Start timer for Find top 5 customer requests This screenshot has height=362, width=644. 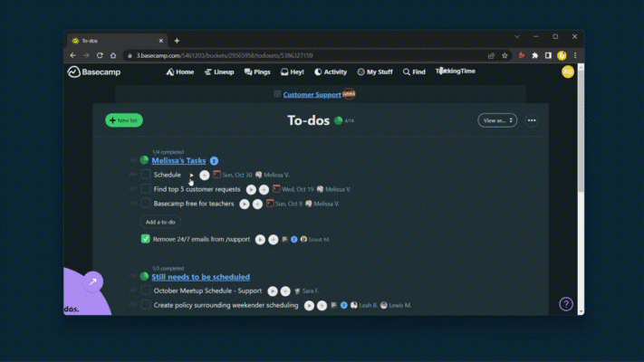(x=251, y=190)
